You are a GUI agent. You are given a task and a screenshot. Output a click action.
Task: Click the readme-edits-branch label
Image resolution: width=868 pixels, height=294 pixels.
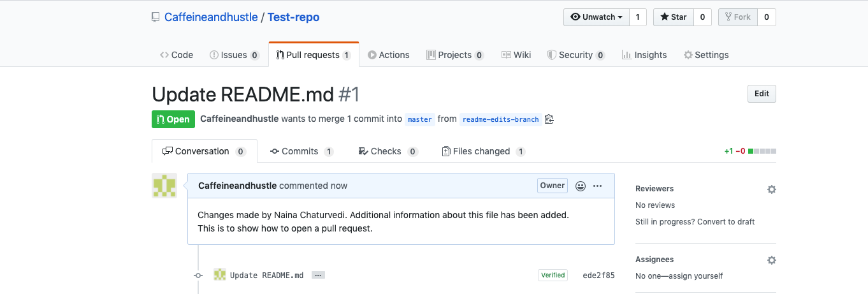tap(501, 119)
